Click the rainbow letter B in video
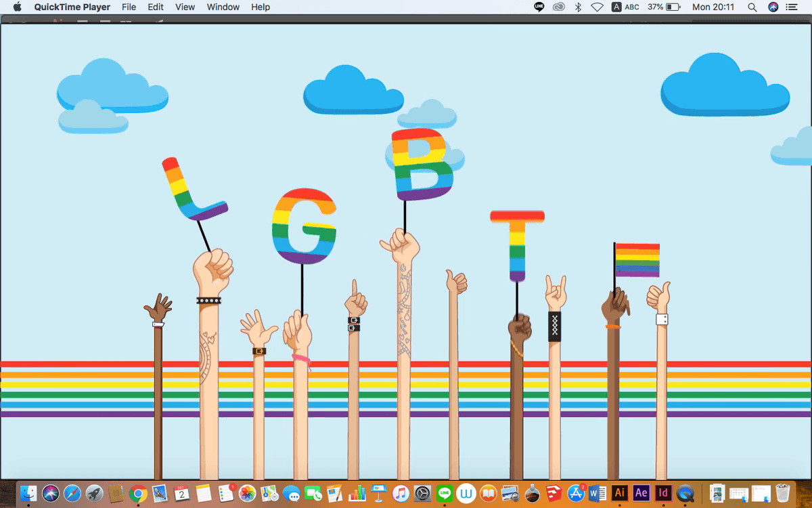 tap(423, 165)
